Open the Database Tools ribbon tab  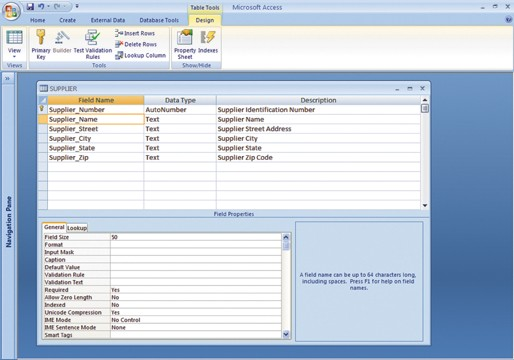159,20
